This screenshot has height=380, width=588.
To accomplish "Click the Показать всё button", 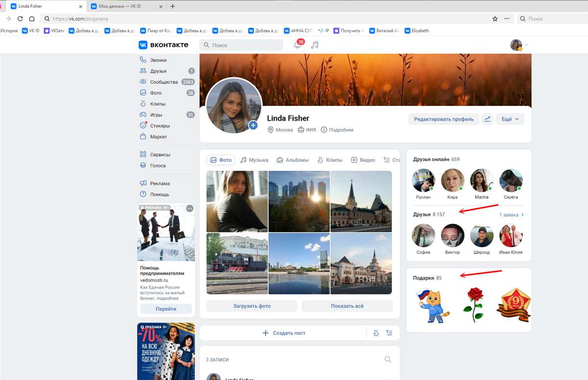I will (x=347, y=306).
